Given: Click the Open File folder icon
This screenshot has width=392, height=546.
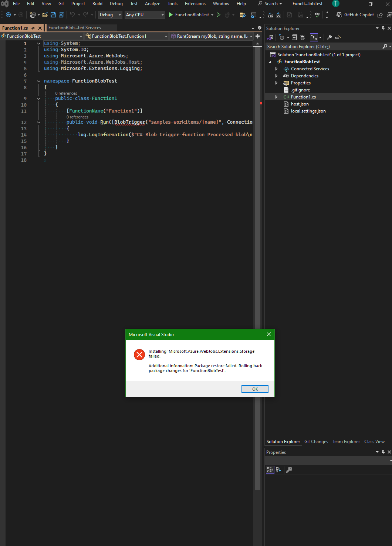Looking at the screenshot, I should pyautogui.click(x=45, y=15).
